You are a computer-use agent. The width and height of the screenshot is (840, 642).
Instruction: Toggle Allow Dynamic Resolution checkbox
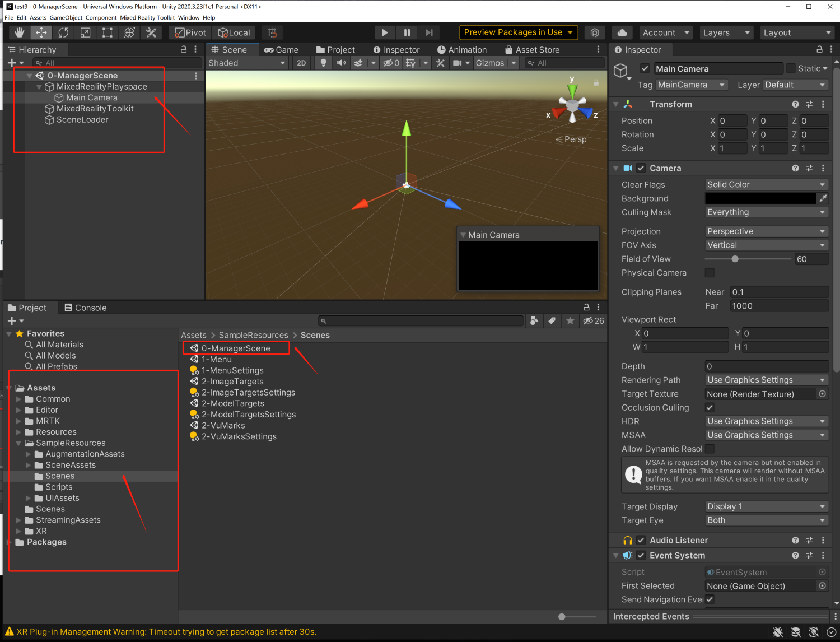pyautogui.click(x=710, y=449)
